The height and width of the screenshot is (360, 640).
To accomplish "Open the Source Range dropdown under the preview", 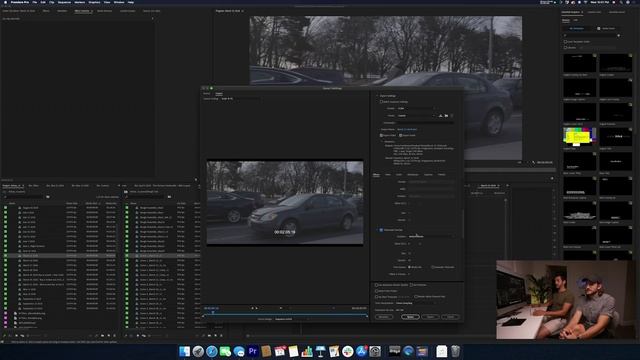I will point(291,319).
